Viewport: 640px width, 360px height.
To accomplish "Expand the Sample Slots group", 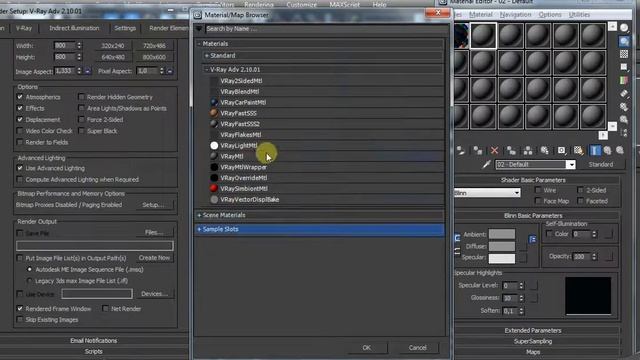I will (199, 229).
